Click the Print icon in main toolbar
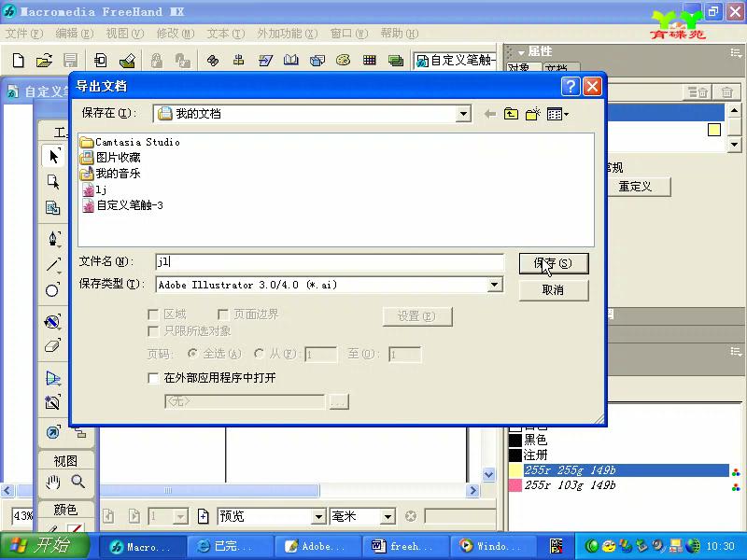Viewport: 747px width, 560px height. click(x=127, y=61)
